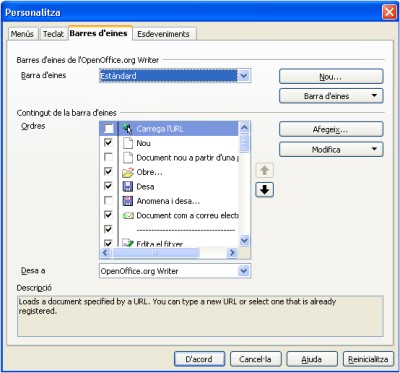Click the Anomena i desa icon
The height and width of the screenshot is (373, 400).
click(128, 201)
